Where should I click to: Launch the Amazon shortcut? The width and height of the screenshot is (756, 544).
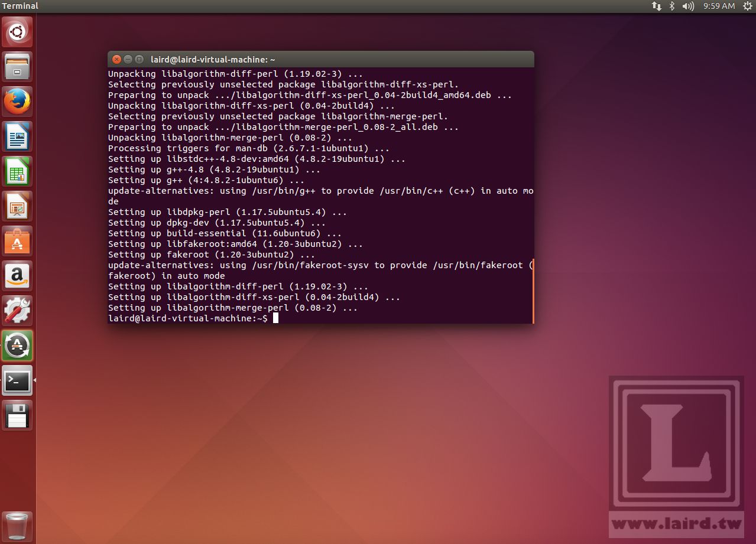point(18,275)
